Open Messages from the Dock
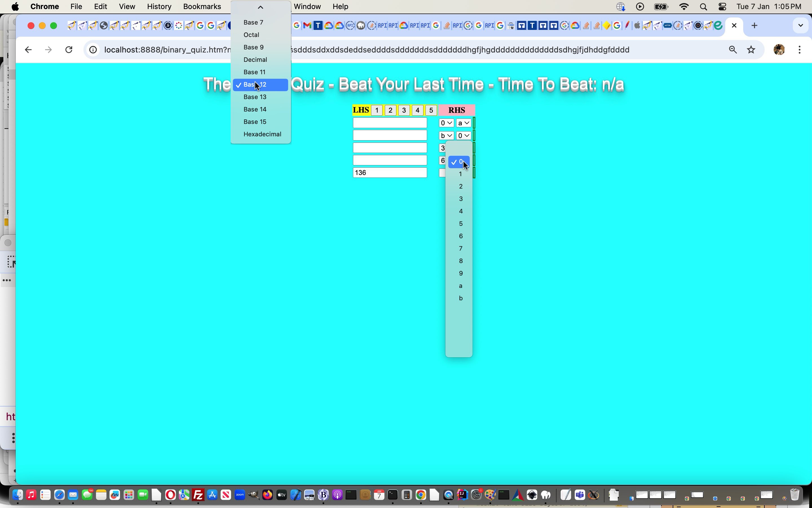Viewport: 812px width, 508px height. (87, 495)
